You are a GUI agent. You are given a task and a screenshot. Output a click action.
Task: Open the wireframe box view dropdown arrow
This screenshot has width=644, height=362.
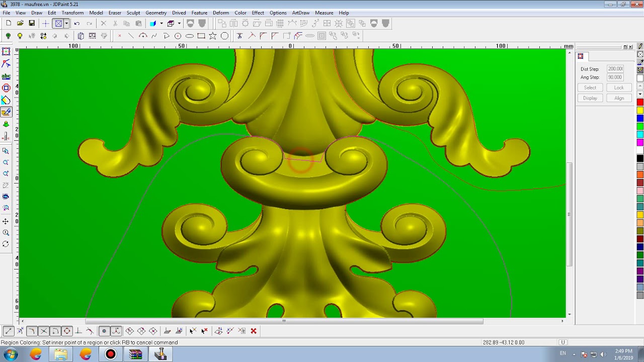click(x=179, y=23)
